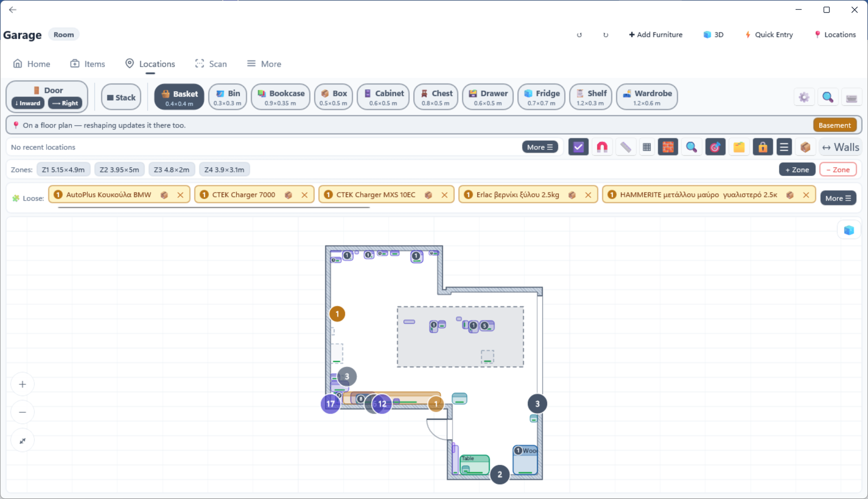Open the 3D view
The image size is (868, 499).
click(713, 35)
